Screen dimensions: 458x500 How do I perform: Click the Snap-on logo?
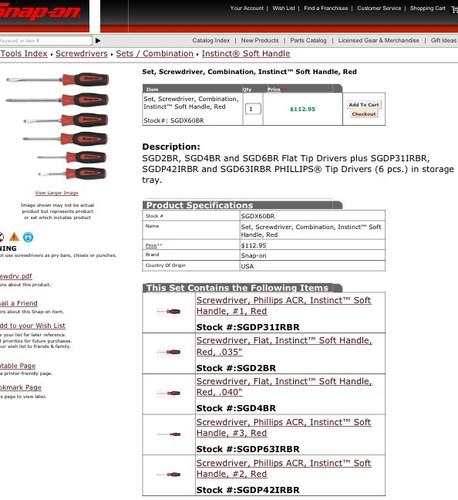click(x=40, y=12)
